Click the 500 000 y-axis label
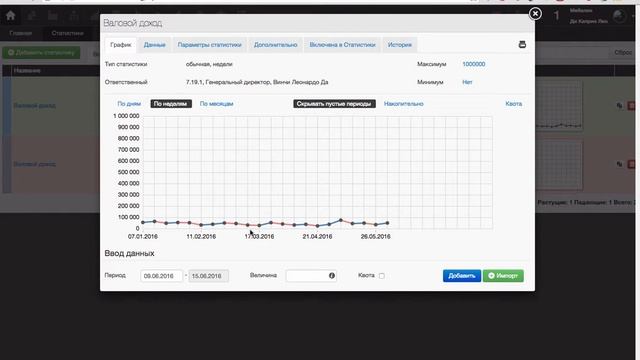 pos(128,172)
